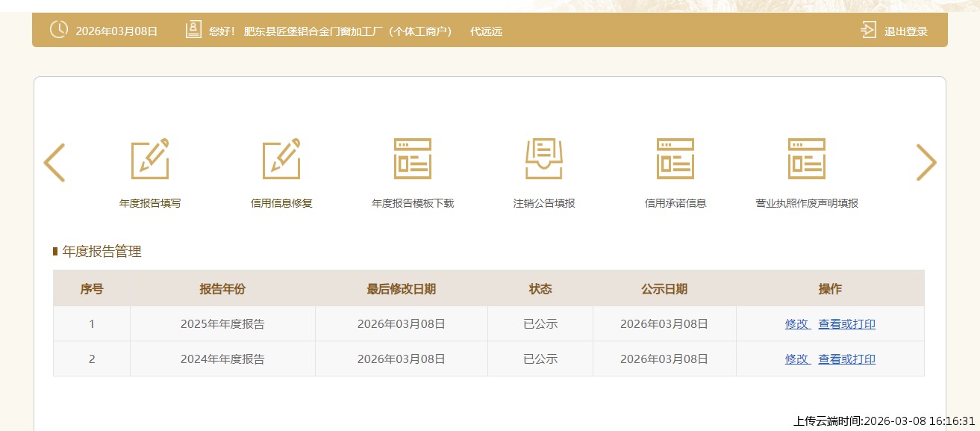Click the 退出登录 logout icon

tap(868, 31)
